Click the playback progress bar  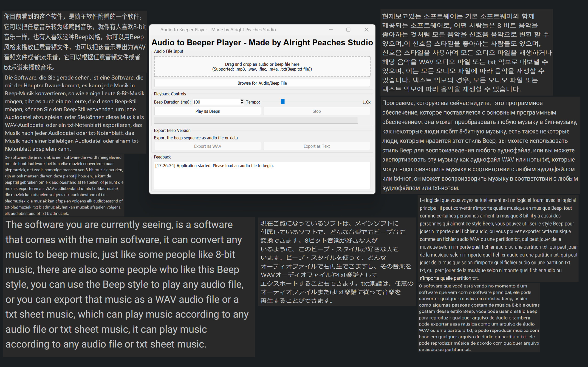[x=256, y=120]
